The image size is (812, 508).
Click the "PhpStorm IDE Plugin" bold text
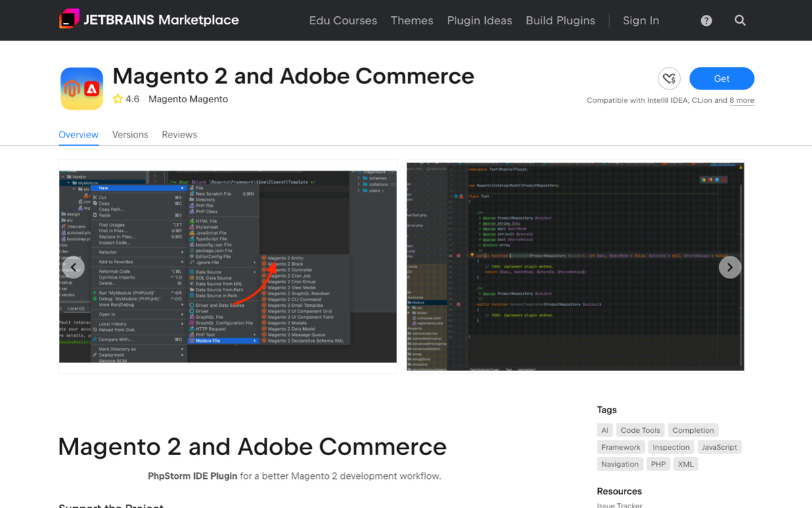tap(192, 476)
